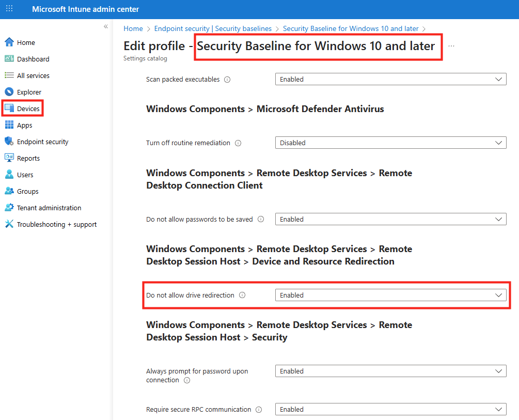Image resolution: width=519 pixels, height=420 pixels.
Task: Click info icon beside Scan packed executables
Action: coord(227,80)
